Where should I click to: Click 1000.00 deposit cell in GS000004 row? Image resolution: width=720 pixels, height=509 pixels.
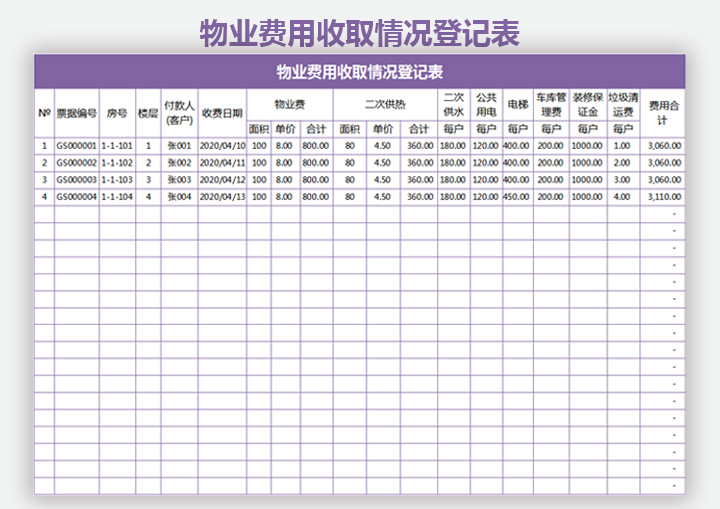(x=587, y=197)
